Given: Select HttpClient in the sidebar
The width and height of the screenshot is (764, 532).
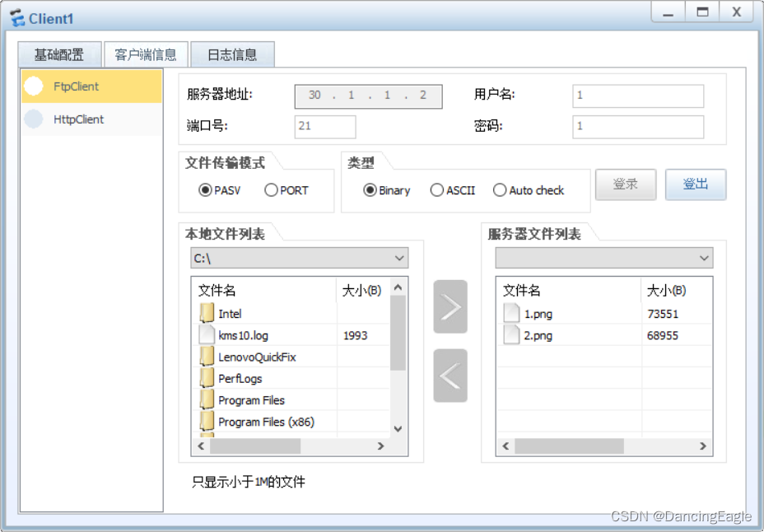Looking at the screenshot, I should click(91, 119).
